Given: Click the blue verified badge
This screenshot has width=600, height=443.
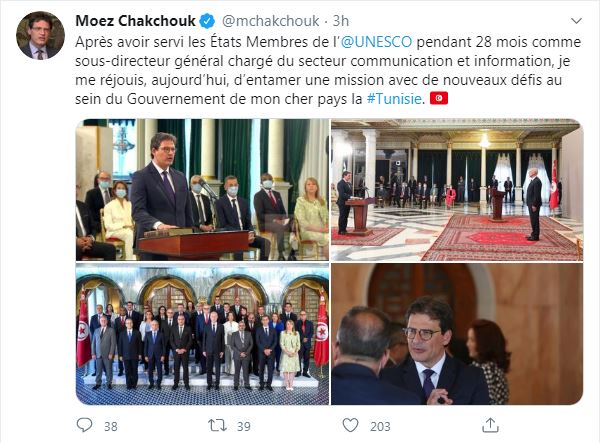Looking at the screenshot, I should point(207,21).
